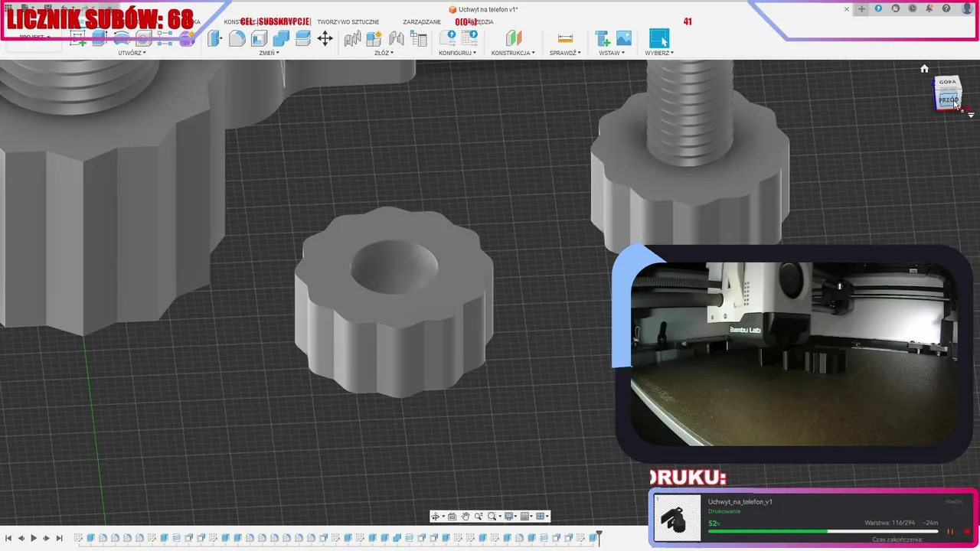Stop the print job
The image size is (980, 551).
point(967,531)
